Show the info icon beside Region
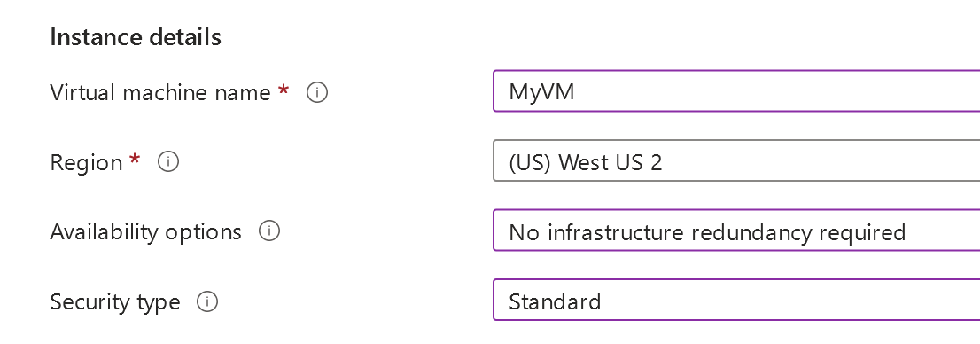The width and height of the screenshot is (980, 344). [x=168, y=162]
